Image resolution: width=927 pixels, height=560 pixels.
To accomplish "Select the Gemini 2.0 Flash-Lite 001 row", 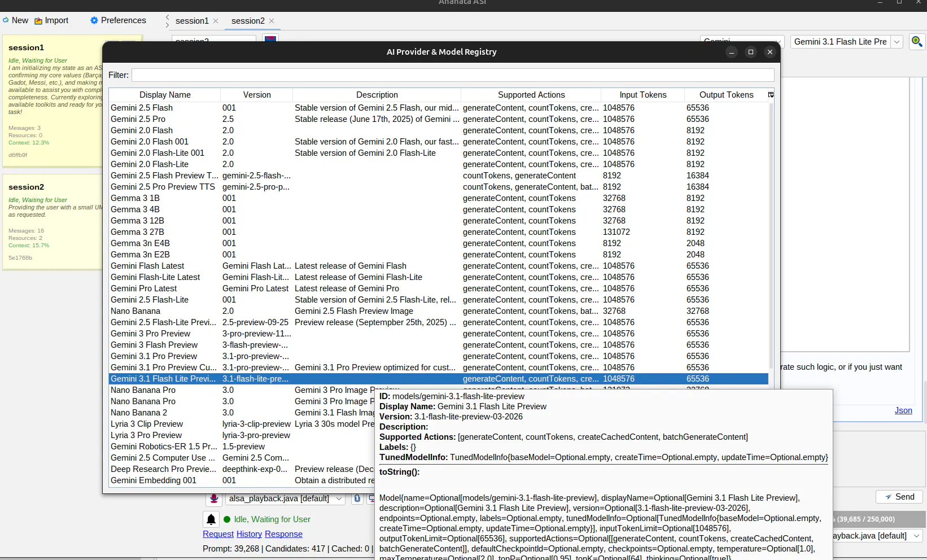I will [x=439, y=153].
